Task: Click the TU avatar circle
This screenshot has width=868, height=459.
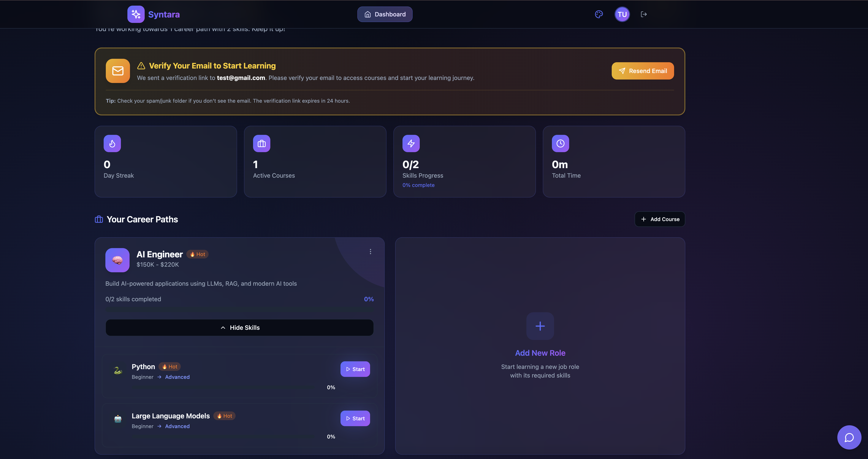Action: 622,14
